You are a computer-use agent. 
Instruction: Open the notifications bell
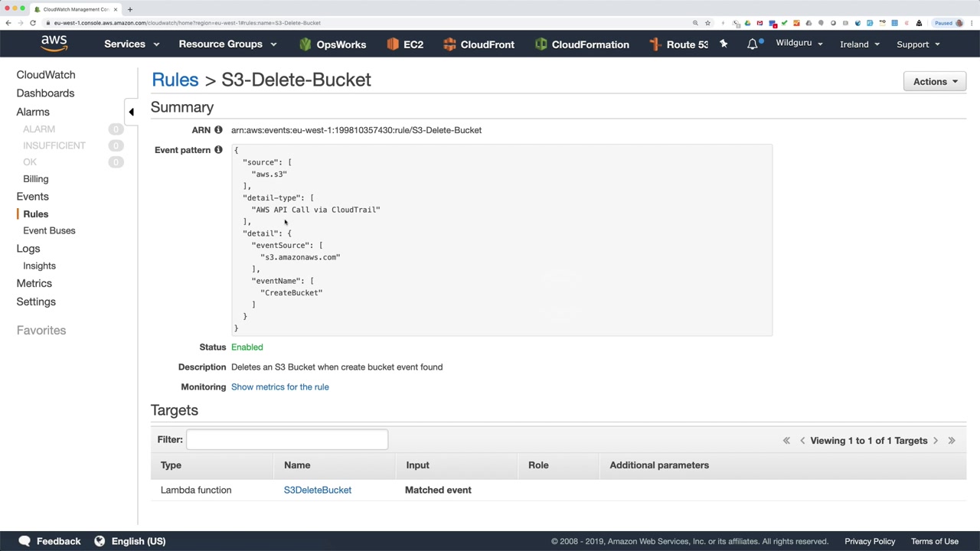click(x=753, y=44)
